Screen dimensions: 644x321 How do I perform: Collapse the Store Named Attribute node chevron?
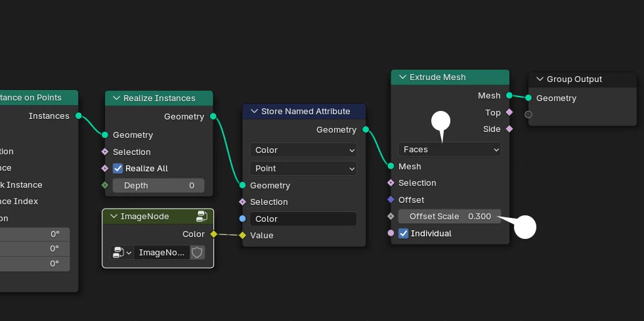pos(254,111)
